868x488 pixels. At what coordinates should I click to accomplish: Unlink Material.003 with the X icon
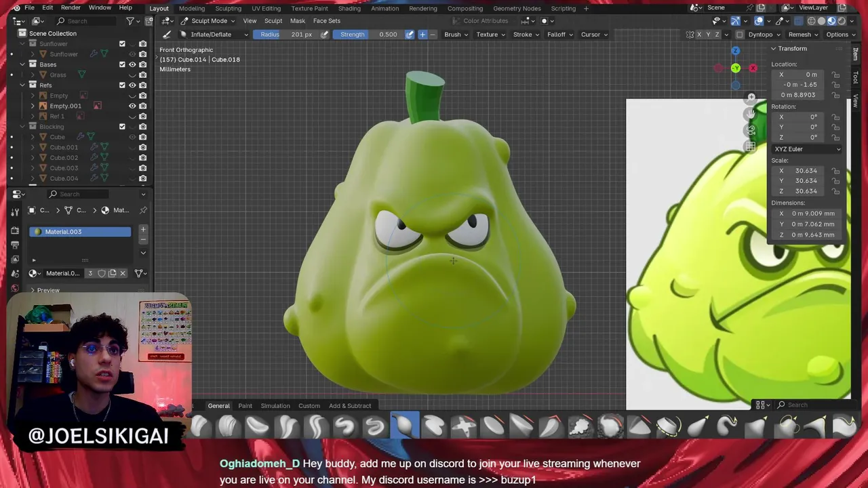(123, 273)
